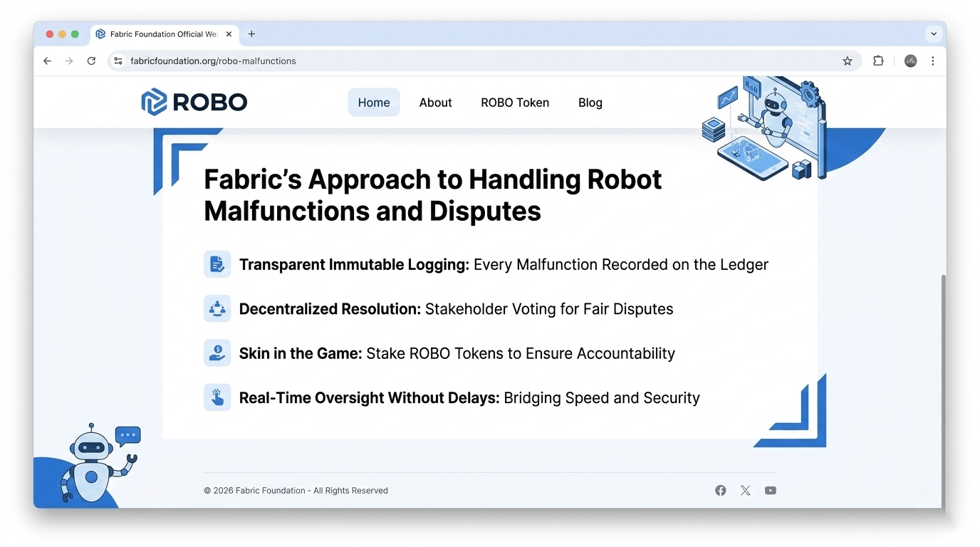Viewport: 980px width, 547px height.
Task: Go back with the browser back arrow
Action: pos(47,61)
